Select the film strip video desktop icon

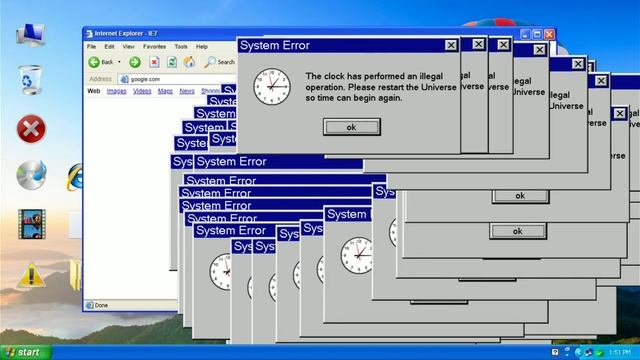pos(32,224)
